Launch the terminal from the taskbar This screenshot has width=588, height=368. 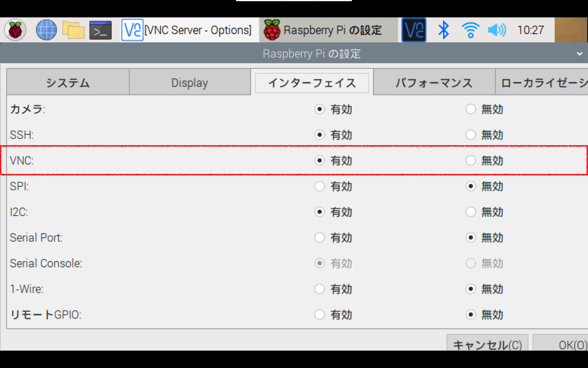click(100, 30)
